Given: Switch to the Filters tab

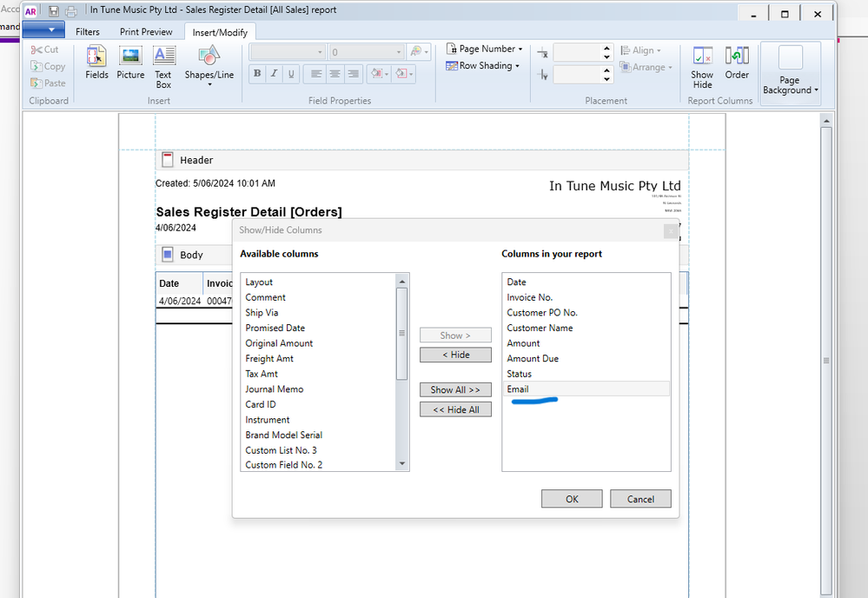Looking at the screenshot, I should click(x=87, y=32).
